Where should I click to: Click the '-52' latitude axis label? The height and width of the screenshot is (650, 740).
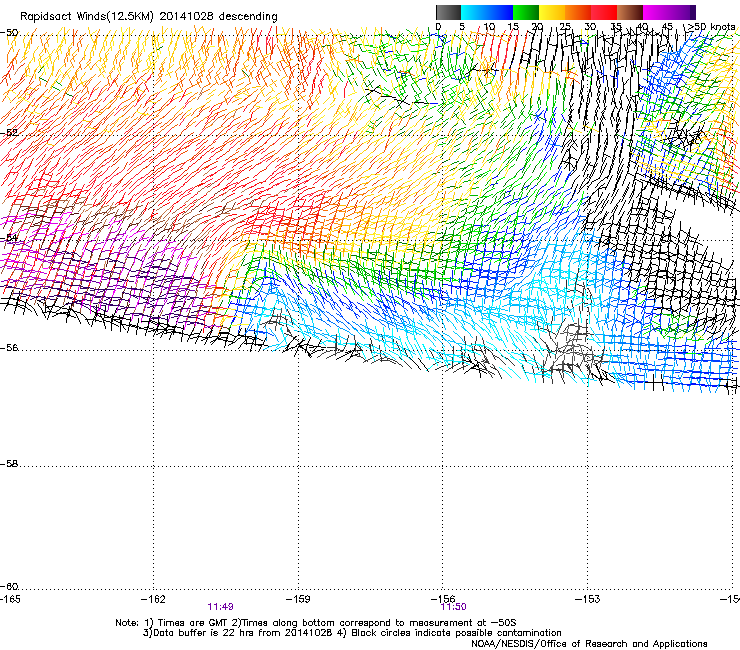tap(9, 133)
